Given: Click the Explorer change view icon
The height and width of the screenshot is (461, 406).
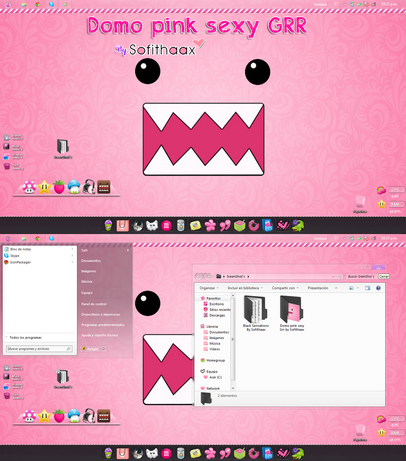Looking at the screenshot, I should [x=351, y=288].
